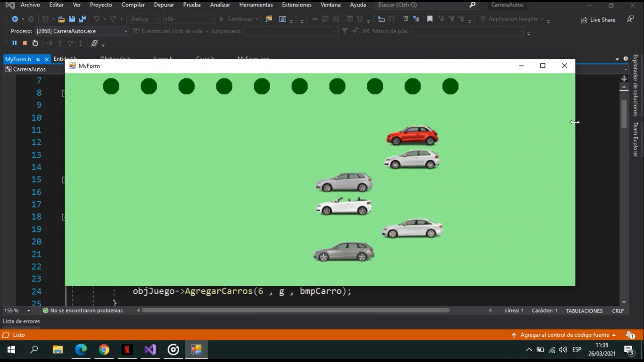Close the MyForm.h tab

[46, 59]
